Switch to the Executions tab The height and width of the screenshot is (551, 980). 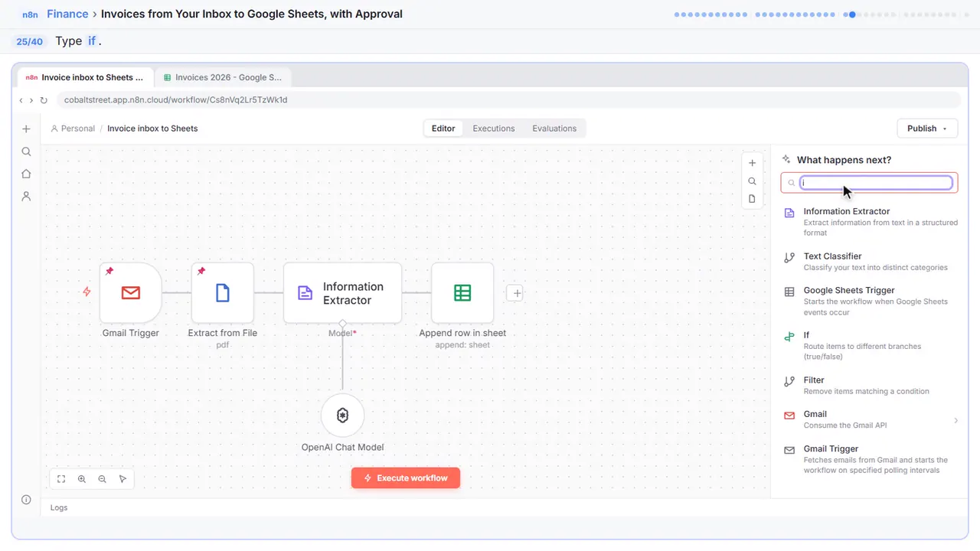pyautogui.click(x=494, y=129)
